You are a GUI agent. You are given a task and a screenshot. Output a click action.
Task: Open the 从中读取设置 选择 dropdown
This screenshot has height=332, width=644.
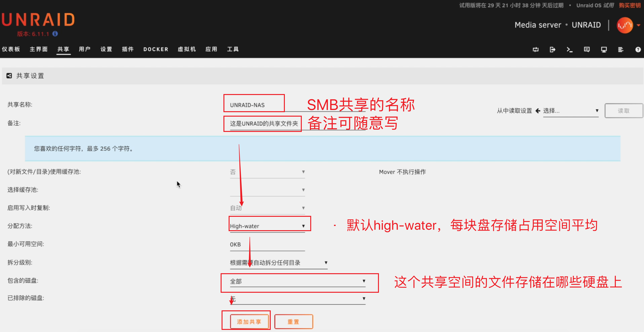tap(571, 111)
